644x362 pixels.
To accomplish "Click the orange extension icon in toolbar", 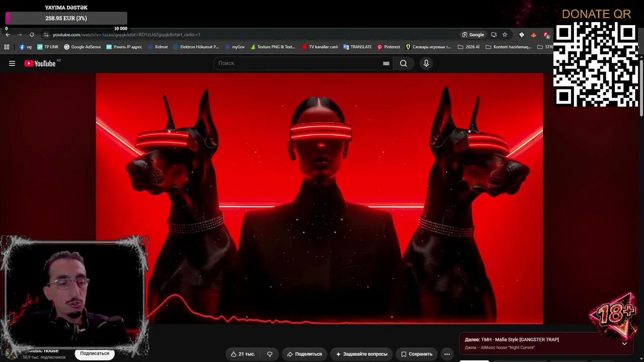I will (534, 35).
